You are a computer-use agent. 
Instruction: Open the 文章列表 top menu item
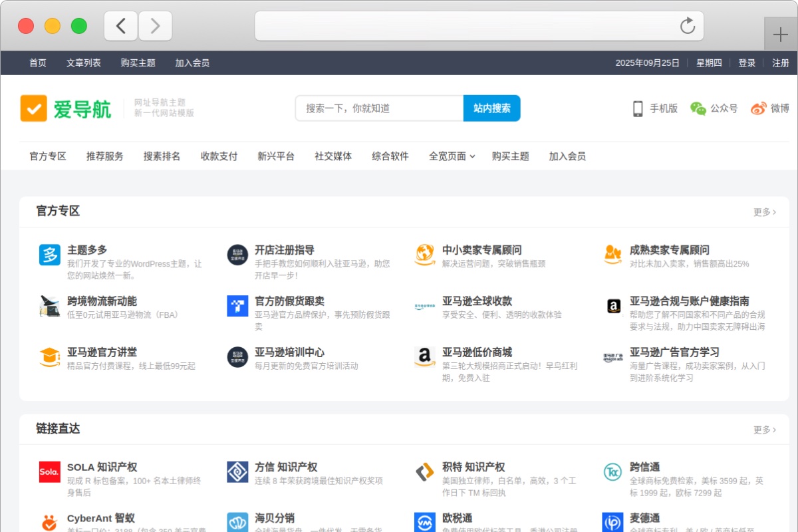[84, 63]
